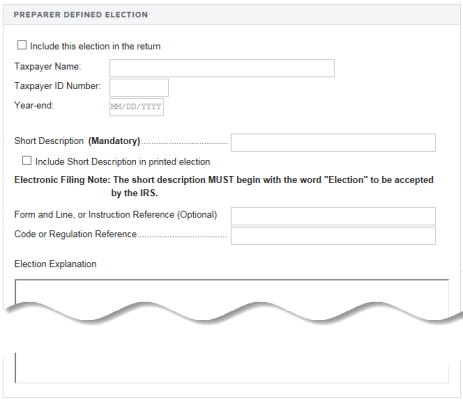Image resolution: width=463 pixels, height=400 pixels.
Task: Click the Taxpayer Name label
Action: [48, 67]
